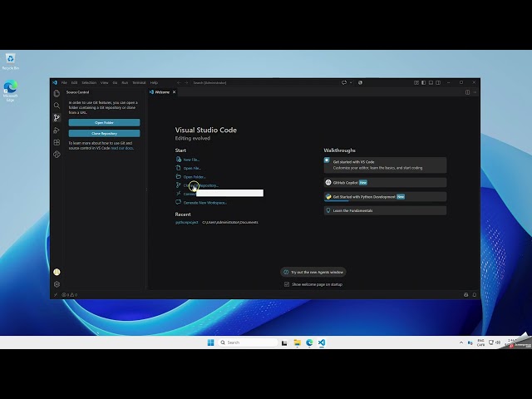Uncheck Show welcome page on startup

click(x=287, y=284)
